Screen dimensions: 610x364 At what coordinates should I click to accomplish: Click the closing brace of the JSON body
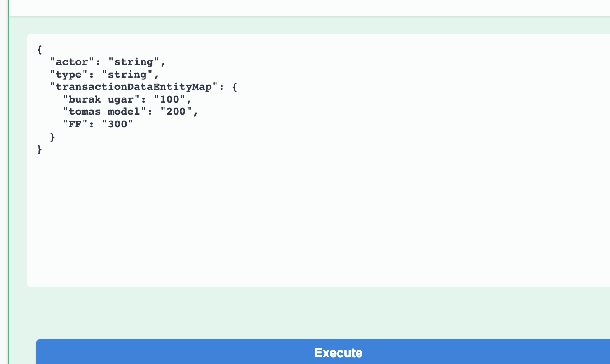click(x=39, y=149)
